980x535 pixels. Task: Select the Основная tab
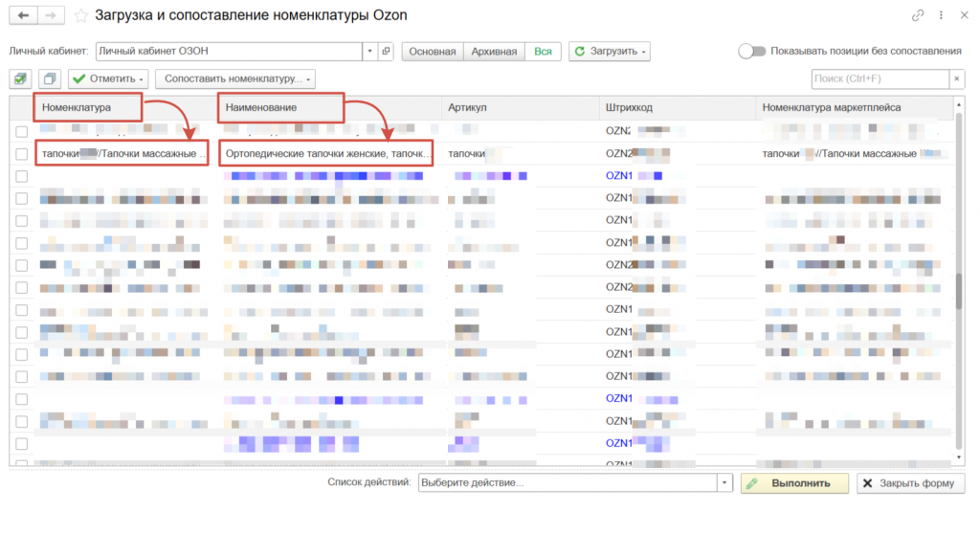[x=433, y=51]
